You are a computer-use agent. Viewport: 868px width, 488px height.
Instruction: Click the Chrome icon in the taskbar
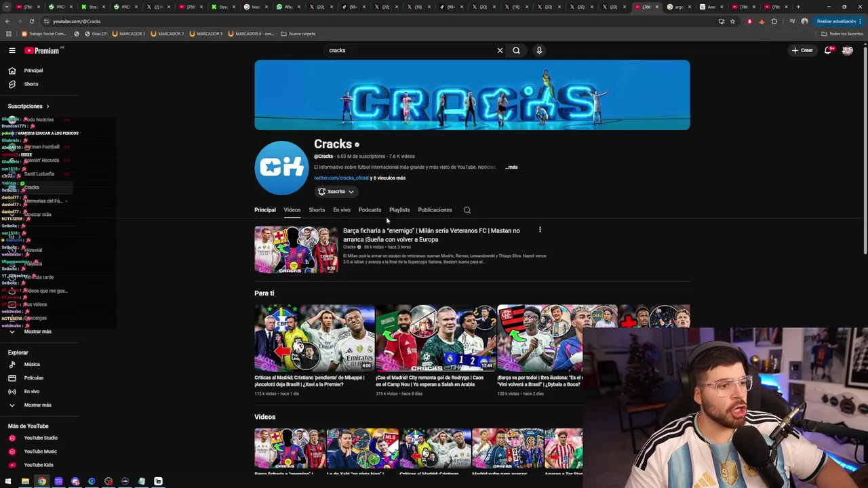coord(42,481)
